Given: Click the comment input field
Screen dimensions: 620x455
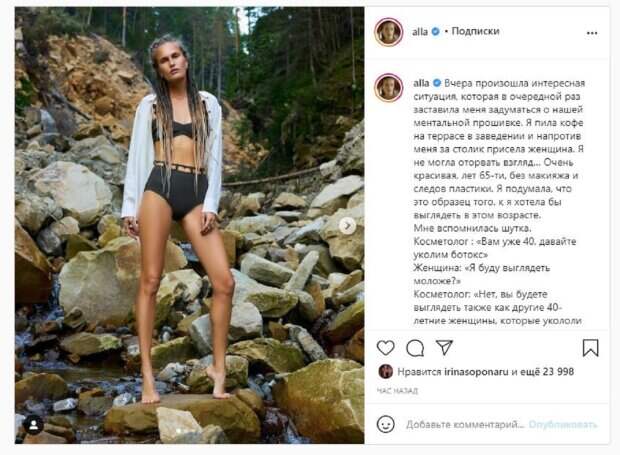Looking at the screenshot, I should 465,425.
